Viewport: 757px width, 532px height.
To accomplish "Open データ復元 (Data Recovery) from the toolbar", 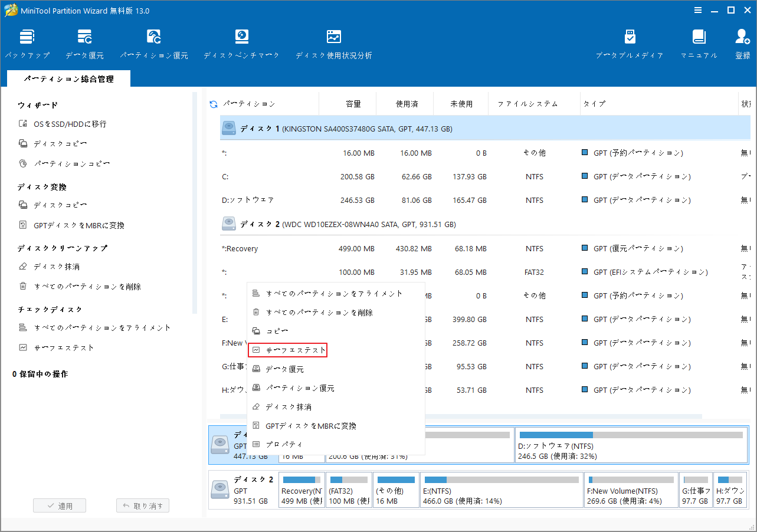I will pos(84,44).
